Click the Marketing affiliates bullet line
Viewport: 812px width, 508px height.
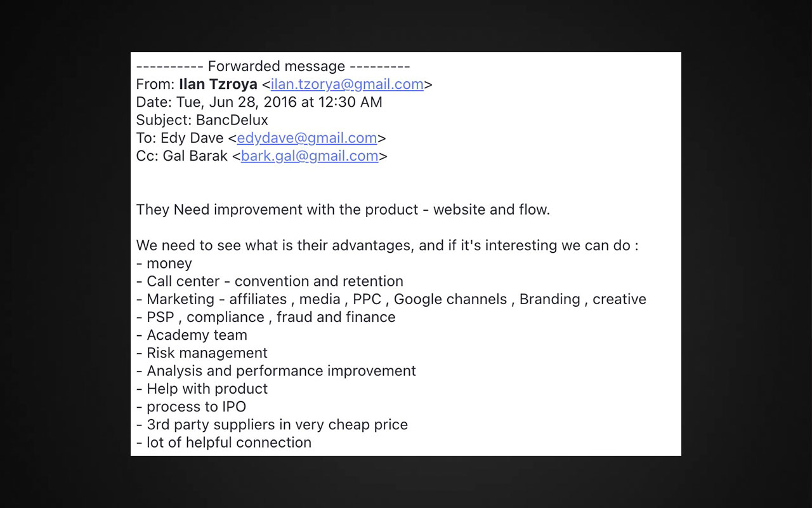pos(391,299)
